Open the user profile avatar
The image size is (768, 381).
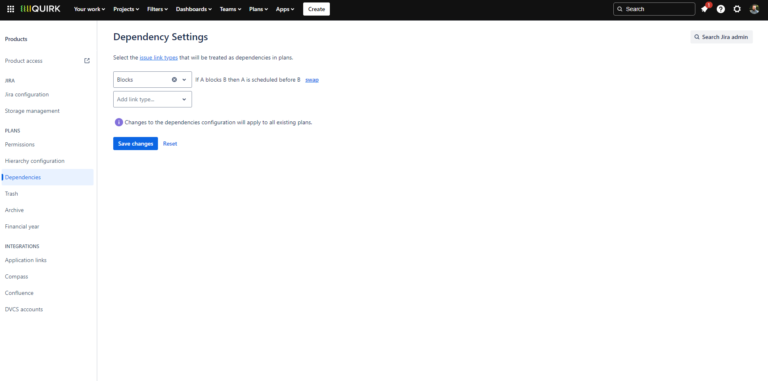[x=754, y=9]
